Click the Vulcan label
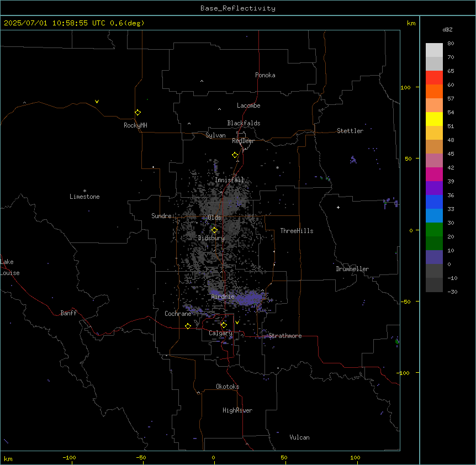The image size is (476, 465). click(x=299, y=437)
